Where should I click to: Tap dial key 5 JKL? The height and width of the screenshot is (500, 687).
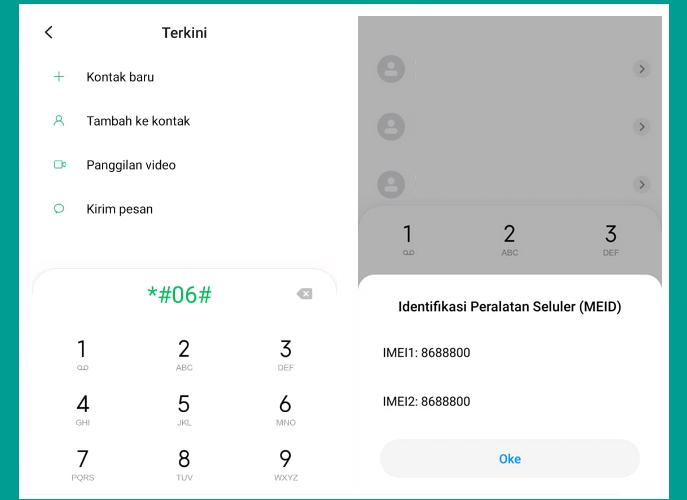[184, 410]
